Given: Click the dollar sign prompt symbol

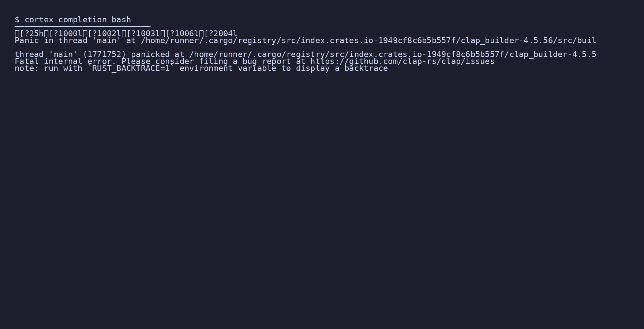Looking at the screenshot, I should (17, 20).
